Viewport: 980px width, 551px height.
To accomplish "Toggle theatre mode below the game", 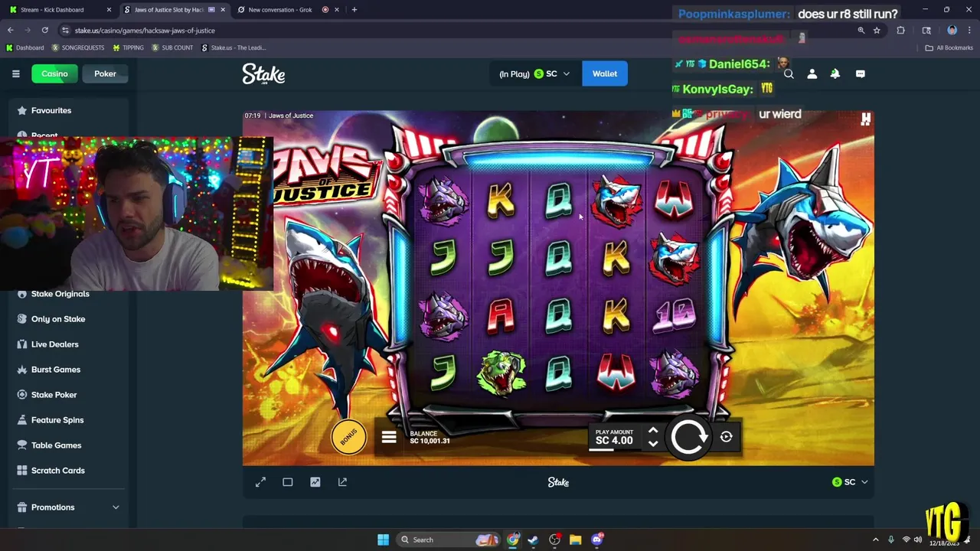I will 288,482.
